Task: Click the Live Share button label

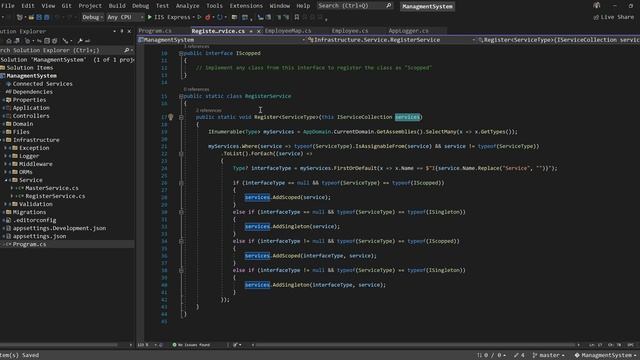Action: pos(617,17)
